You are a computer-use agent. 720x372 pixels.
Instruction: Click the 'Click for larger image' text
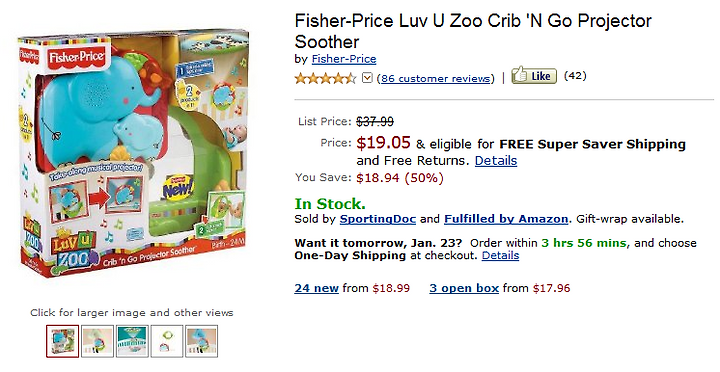pos(132,313)
